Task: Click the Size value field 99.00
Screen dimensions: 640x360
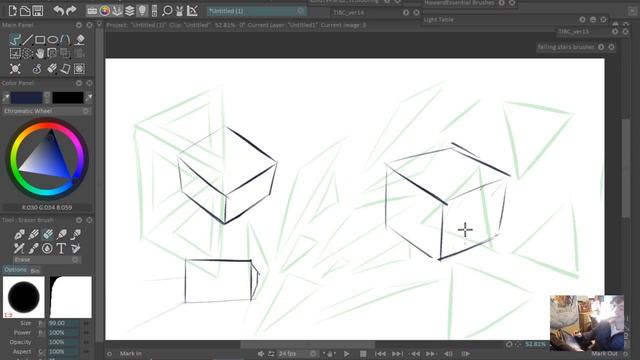Action: pyautogui.click(x=63, y=323)
